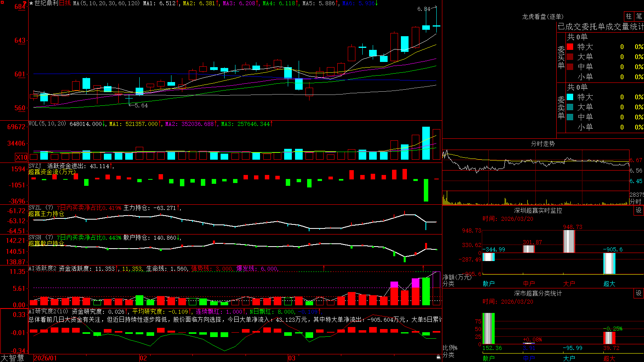Screen dimensions: 644x362
Task: Click the 02 month marker on timeline
Action: (143, 358)
